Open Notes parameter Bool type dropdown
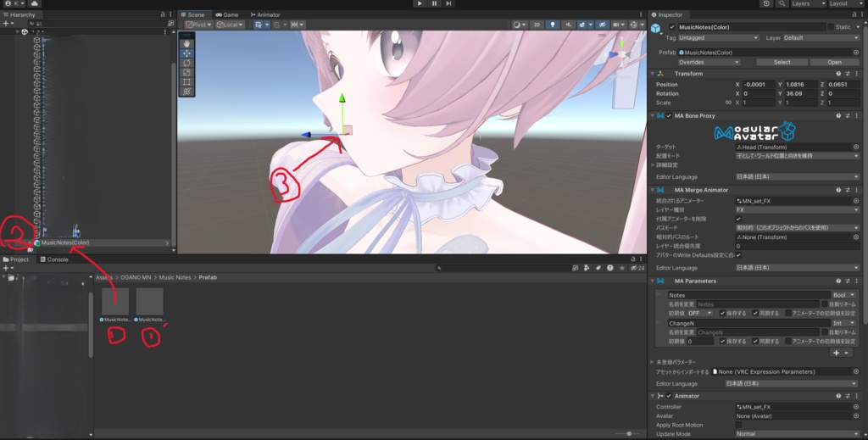The image size is (868, 440). coord(844,295)
